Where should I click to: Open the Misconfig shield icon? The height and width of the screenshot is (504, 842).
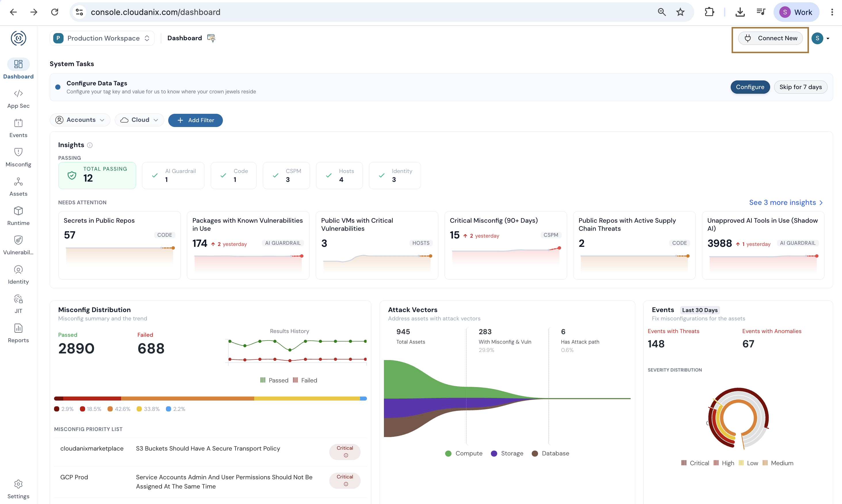(18, 152)
